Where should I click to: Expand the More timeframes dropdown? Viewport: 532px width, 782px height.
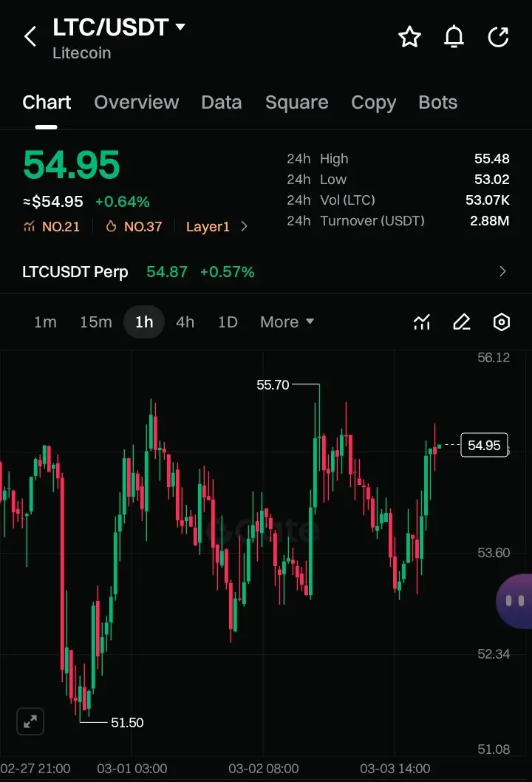287,322
